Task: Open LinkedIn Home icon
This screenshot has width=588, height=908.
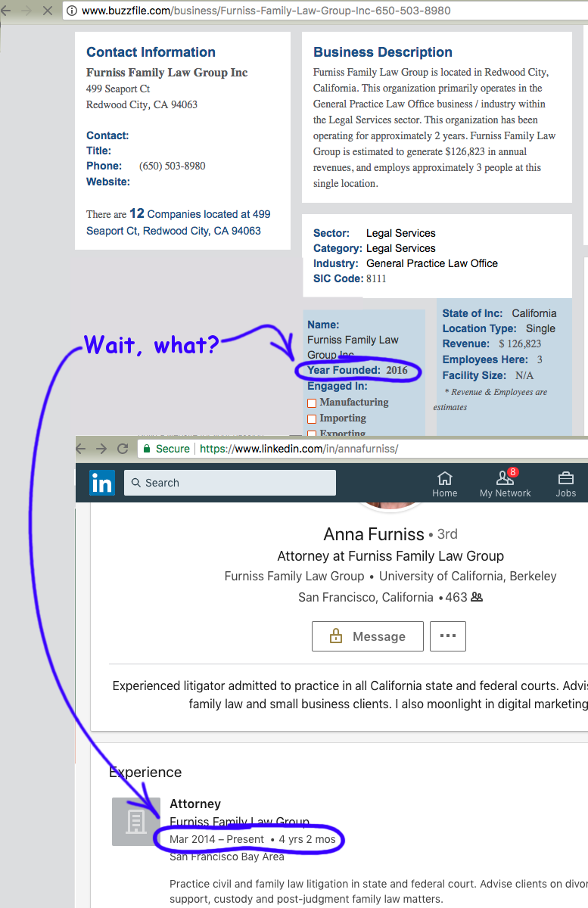Action: click(x=445, y=477)
